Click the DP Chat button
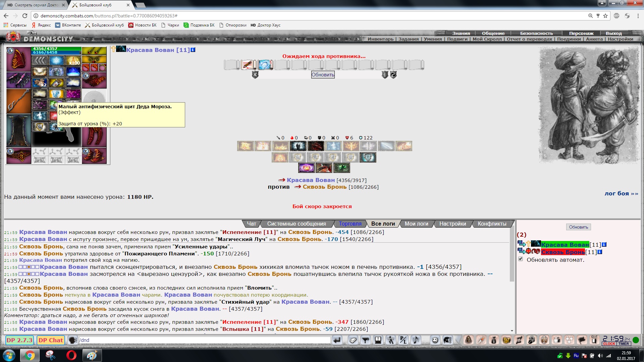Viewport: 644px width, 362px height. pos(51,340)
